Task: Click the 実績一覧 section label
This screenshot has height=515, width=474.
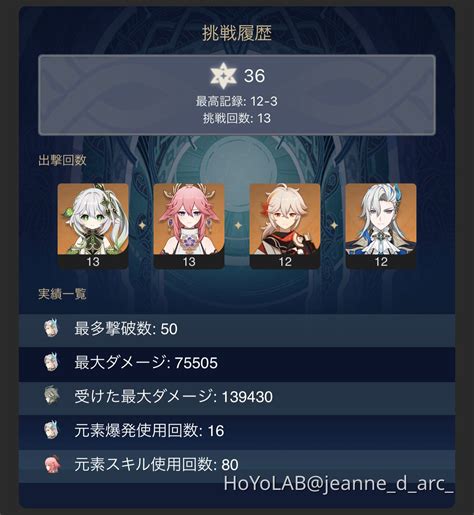Action: (62, 294)
